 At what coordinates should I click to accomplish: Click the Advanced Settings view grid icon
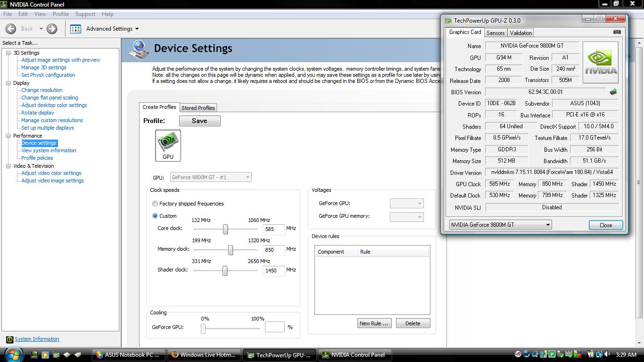(75, 29)
